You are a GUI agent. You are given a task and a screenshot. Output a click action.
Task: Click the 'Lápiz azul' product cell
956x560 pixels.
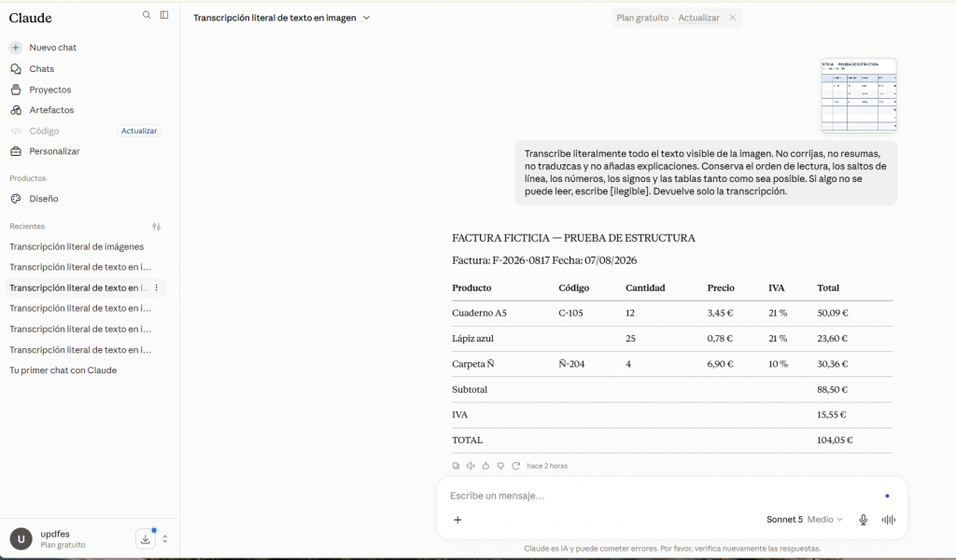(x=472, y=338)
